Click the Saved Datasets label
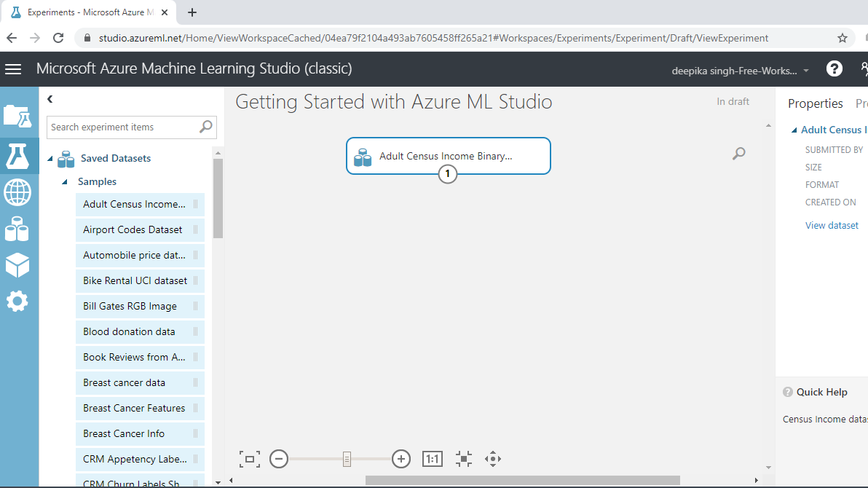The image size is (868, 488). (116, 159)
